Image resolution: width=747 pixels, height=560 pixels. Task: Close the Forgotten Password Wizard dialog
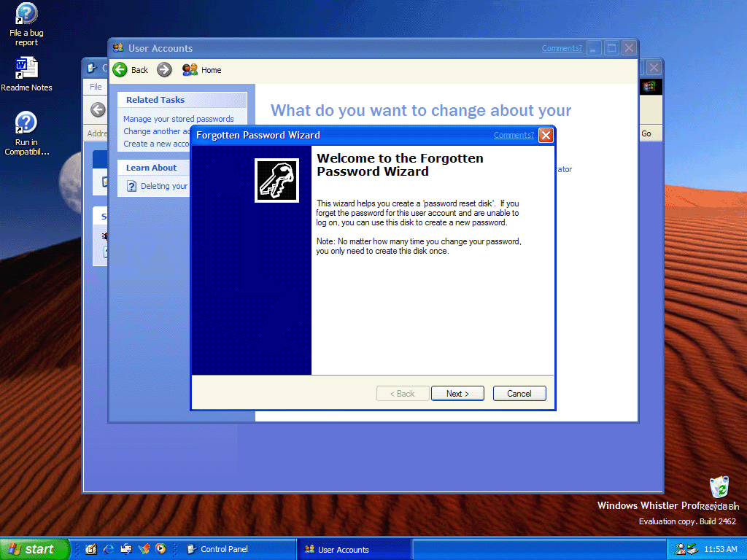[546, 135]
